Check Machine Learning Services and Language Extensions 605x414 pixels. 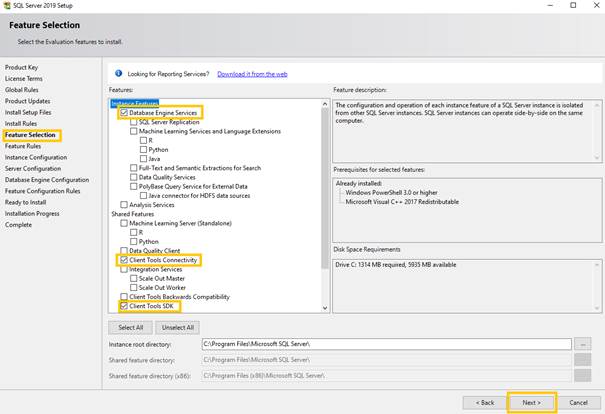click(x=134, y=131)
